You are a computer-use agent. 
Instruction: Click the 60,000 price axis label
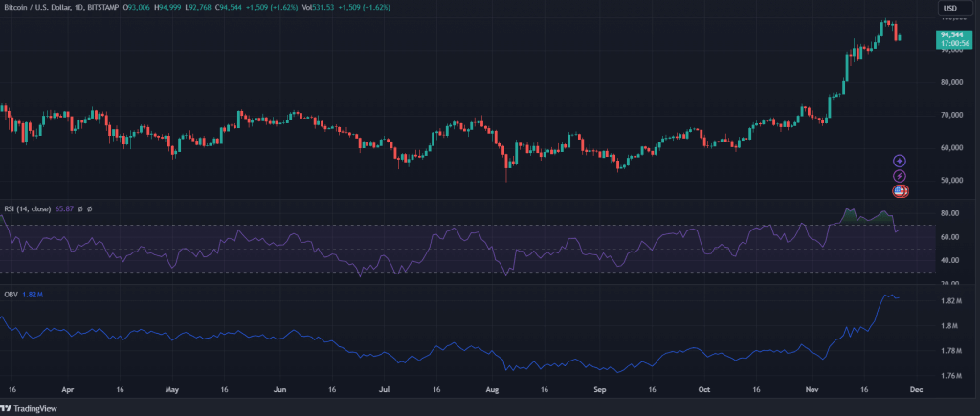coord(950,148)
